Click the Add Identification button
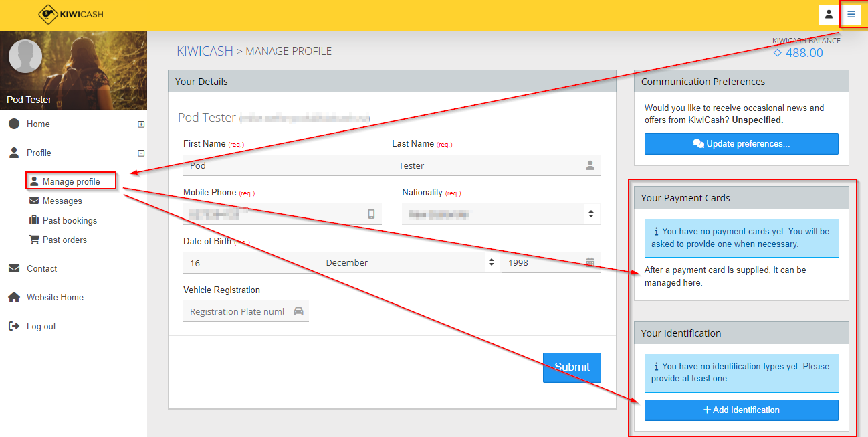868x437 pixels. (741, 410)
